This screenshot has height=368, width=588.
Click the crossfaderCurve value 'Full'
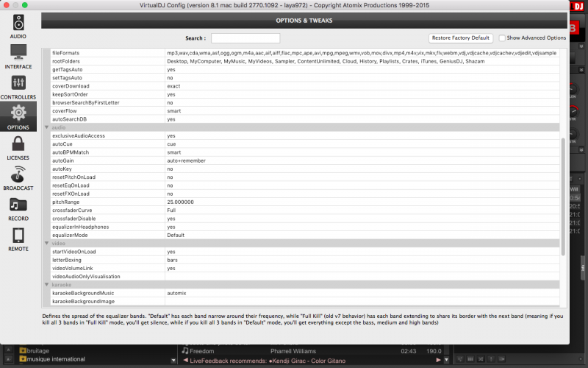coord(171,210)
